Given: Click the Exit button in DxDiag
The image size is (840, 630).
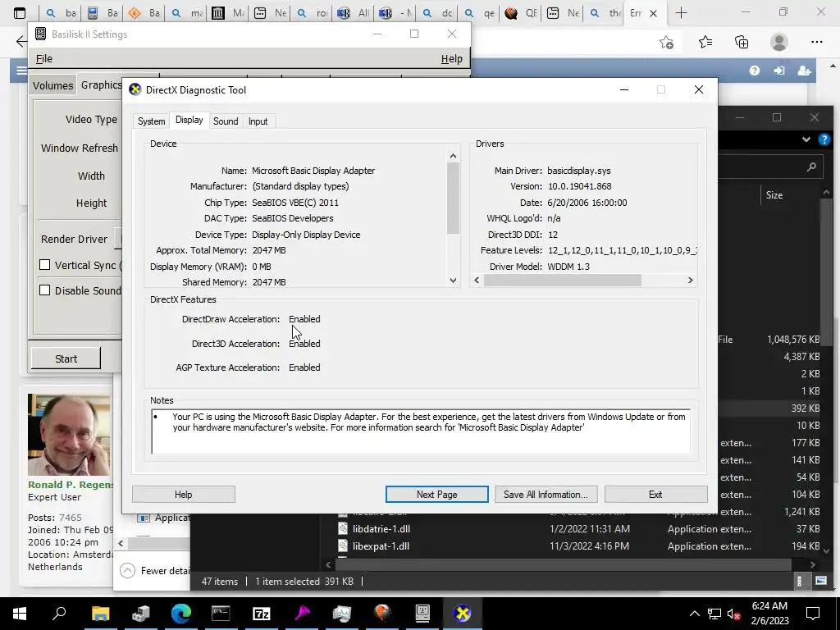Looking at the screenshot, I should tap(655, 495).
